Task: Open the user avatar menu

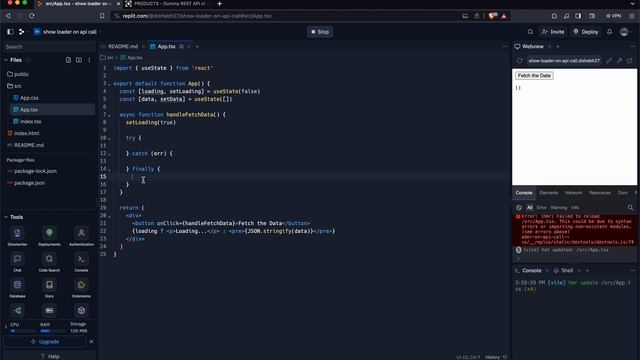Action: [x=624, y=32]
